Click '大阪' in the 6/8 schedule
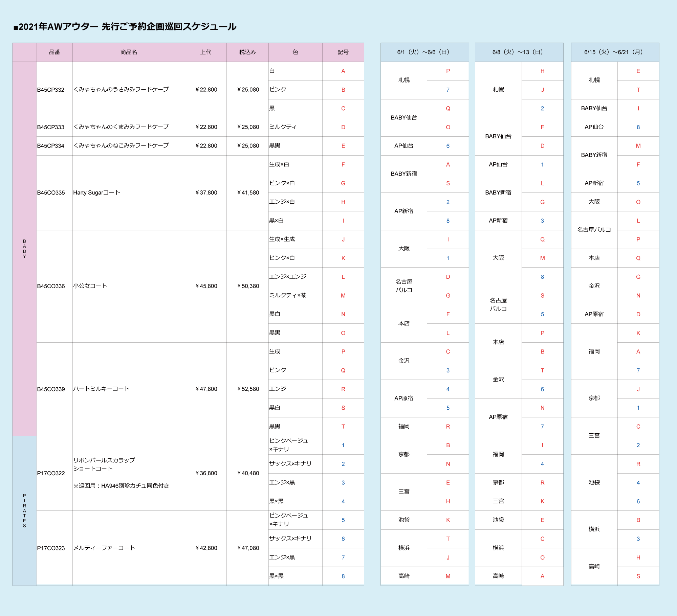This screenshot has width=677, height=616. pos(498,258)
